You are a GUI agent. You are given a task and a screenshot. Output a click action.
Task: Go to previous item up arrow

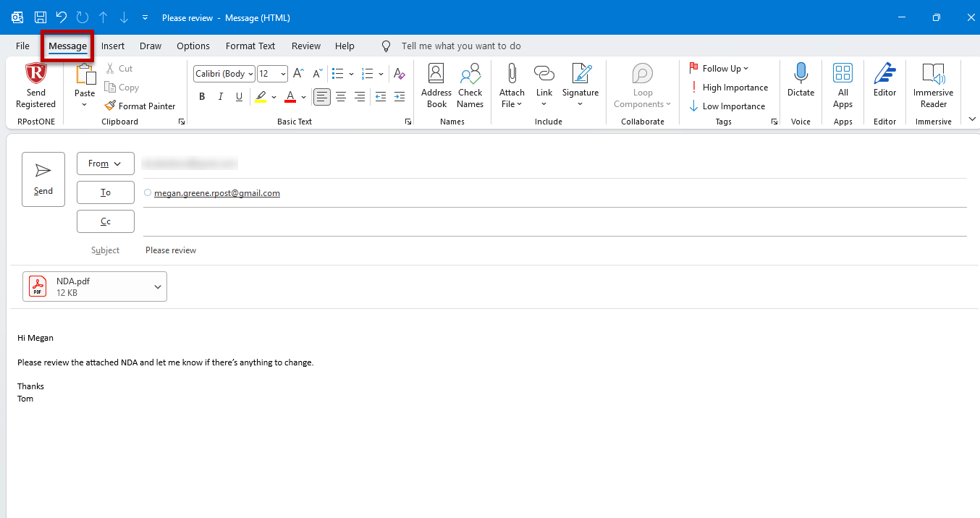point(104,17)
